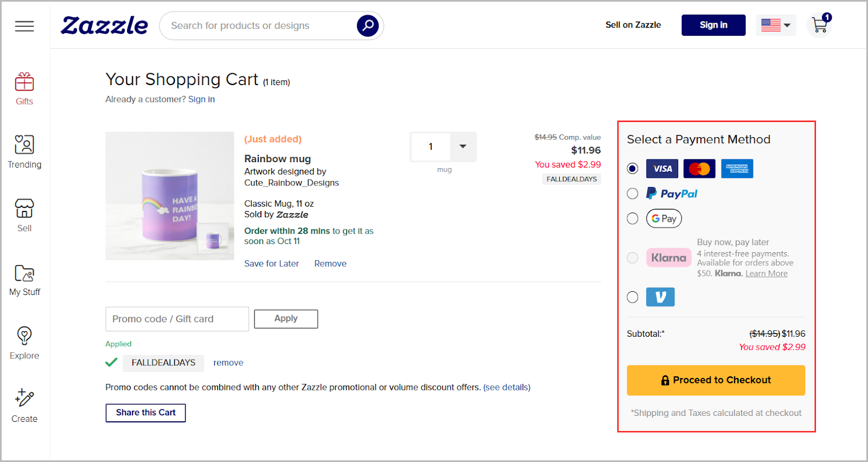Remove the Rainbow mug from cart
The width and height of the screenshot is (868, 462).
pos(330,264)
